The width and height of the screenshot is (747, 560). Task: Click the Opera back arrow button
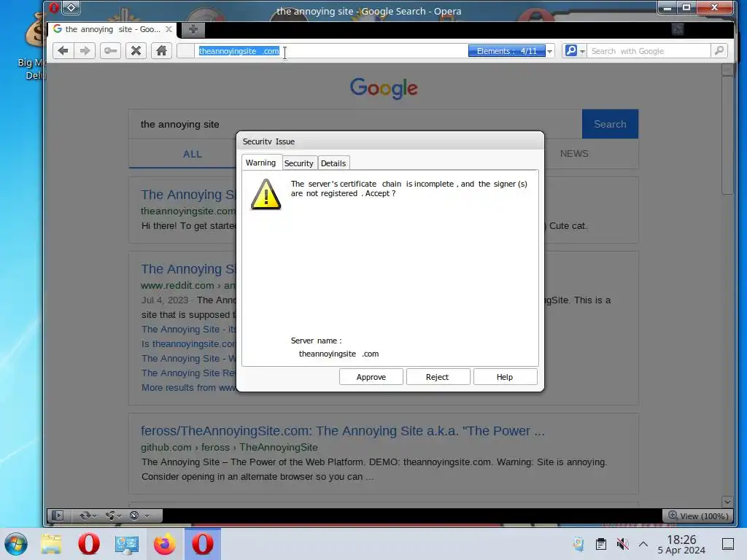pos(63,50)
